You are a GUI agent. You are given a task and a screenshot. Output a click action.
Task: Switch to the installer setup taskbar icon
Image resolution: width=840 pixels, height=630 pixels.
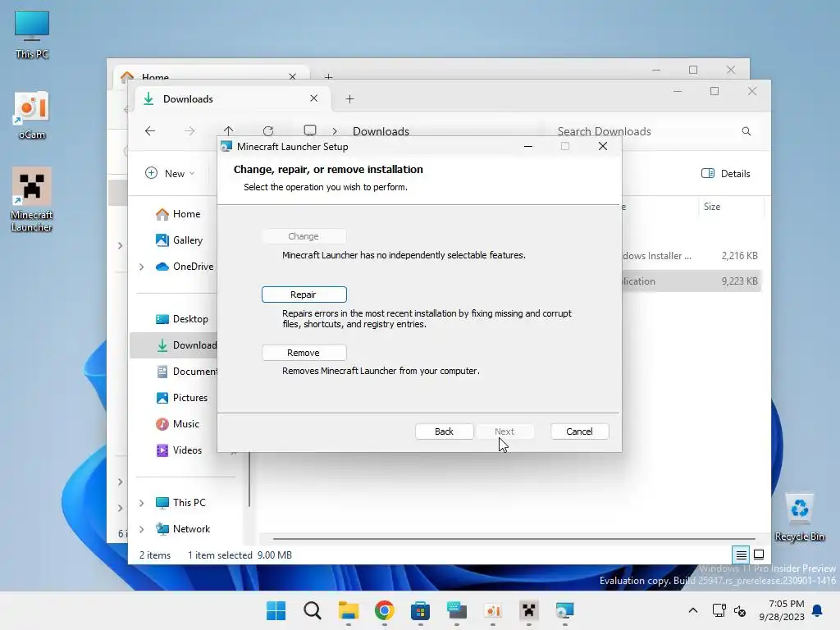coord(564,610)
